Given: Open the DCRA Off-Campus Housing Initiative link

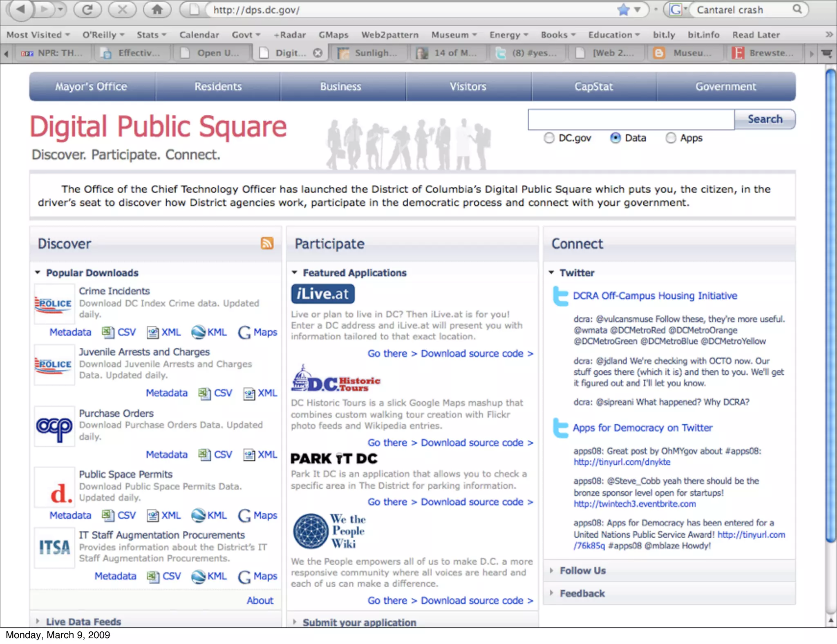Looking at the screenshot, I should coord(655,296).
